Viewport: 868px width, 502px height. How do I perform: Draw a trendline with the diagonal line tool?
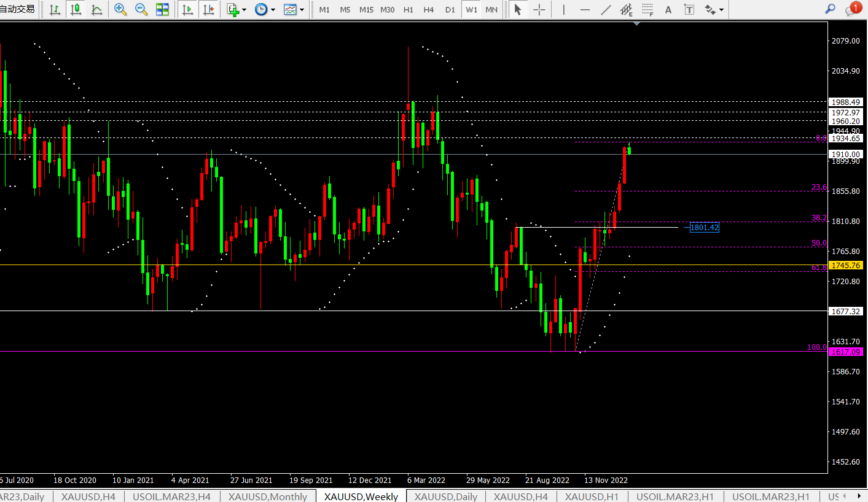[606, 9]
